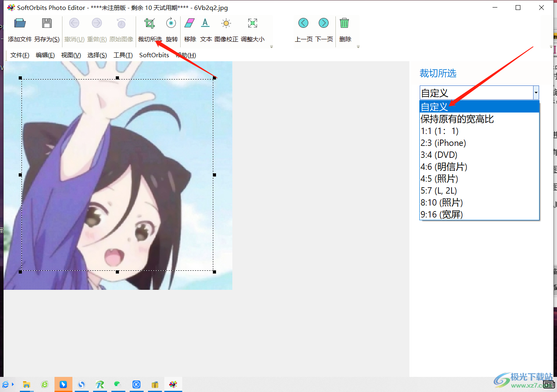Viewport: 557px width, 392px height.
Task: Open the 添加文件 (add file) tool
Action: 20,30
